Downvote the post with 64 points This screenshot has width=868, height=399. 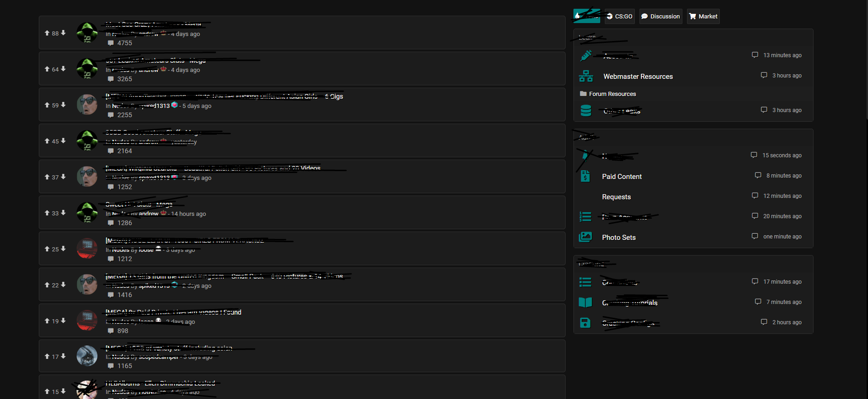tap(63, 69)
